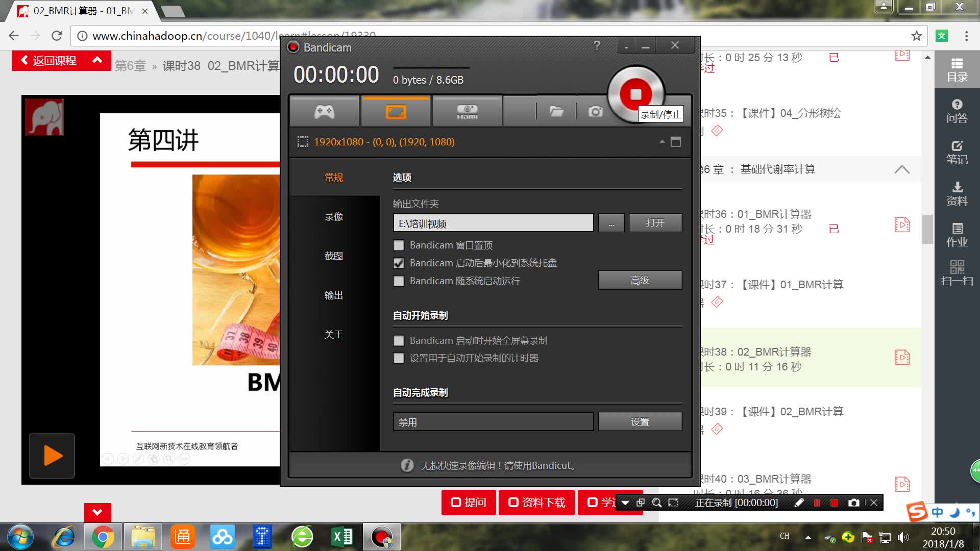Open 作业 in right sidebar
The width and height of the screenshot is (980, 551).
click(x=957, y=235)
